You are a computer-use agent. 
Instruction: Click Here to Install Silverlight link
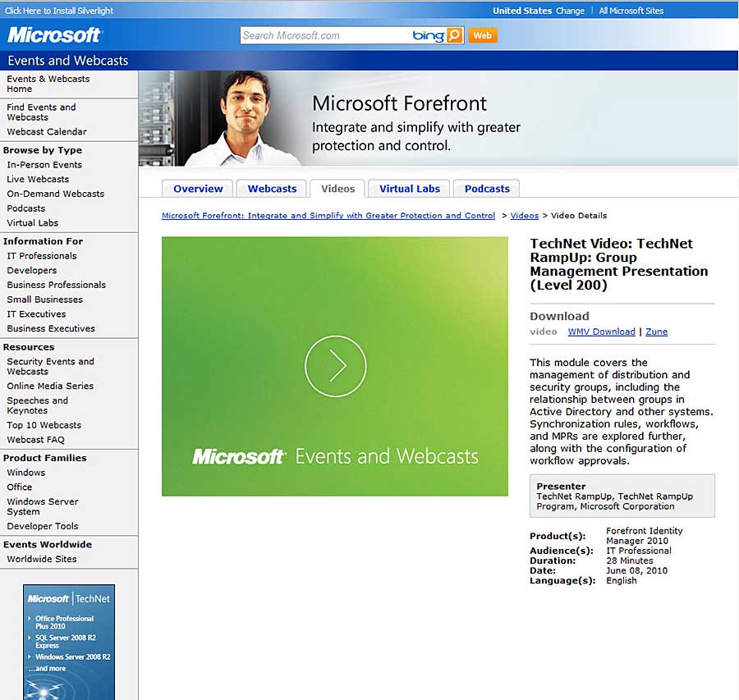[59, 11]
